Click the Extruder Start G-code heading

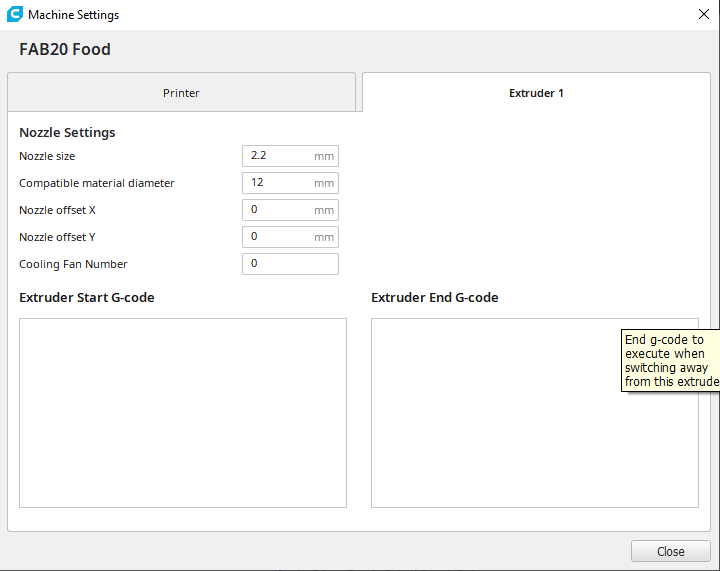coord(87,297)
